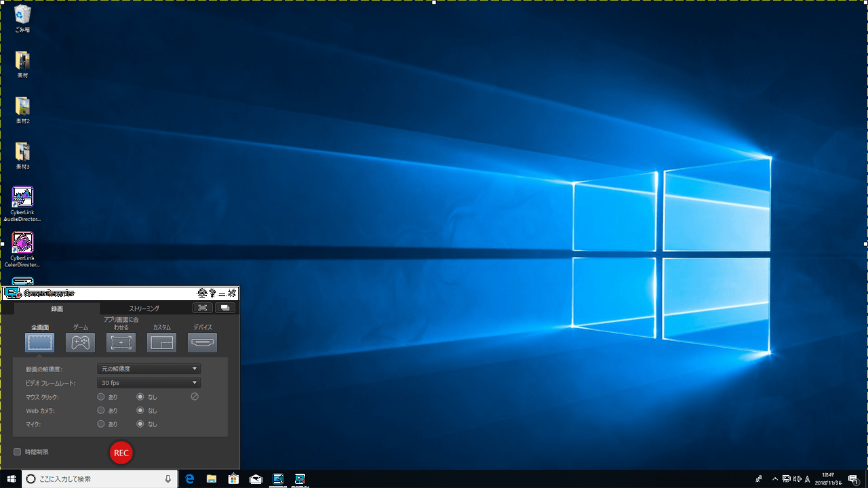Screen dimensions: 868x488
Task: Switch to the ストリーミング tab
Action: 144,308
